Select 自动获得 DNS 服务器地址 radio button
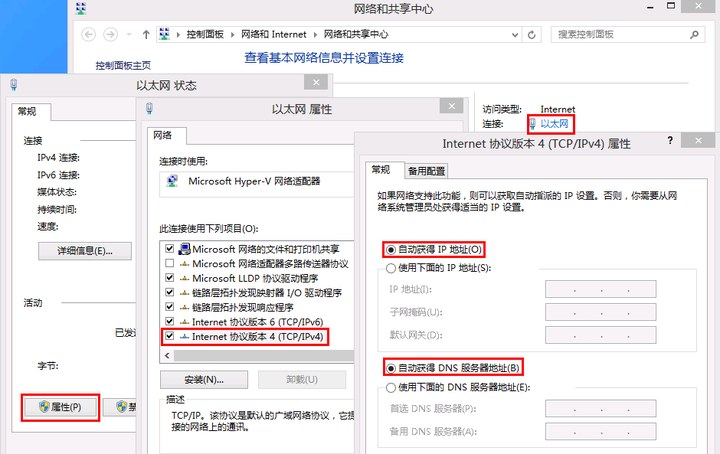The image size is (720, 454). point(391,368)
